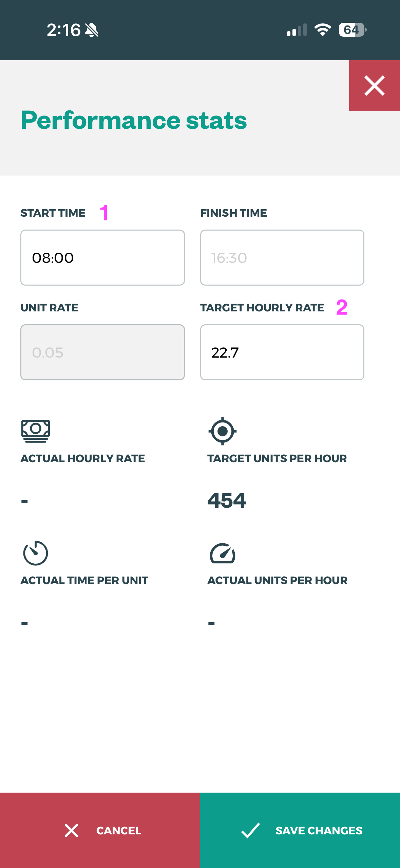Viewport: 400px width, 868px height.
Task: Tap the 454 target units value
Action: point(227,500)
